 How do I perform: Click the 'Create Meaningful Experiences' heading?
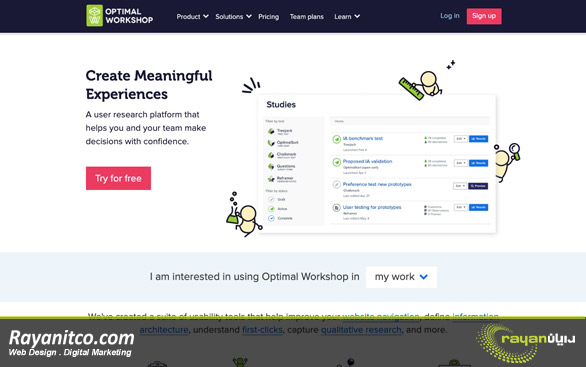pyautogui.click(x=149, y=85)
